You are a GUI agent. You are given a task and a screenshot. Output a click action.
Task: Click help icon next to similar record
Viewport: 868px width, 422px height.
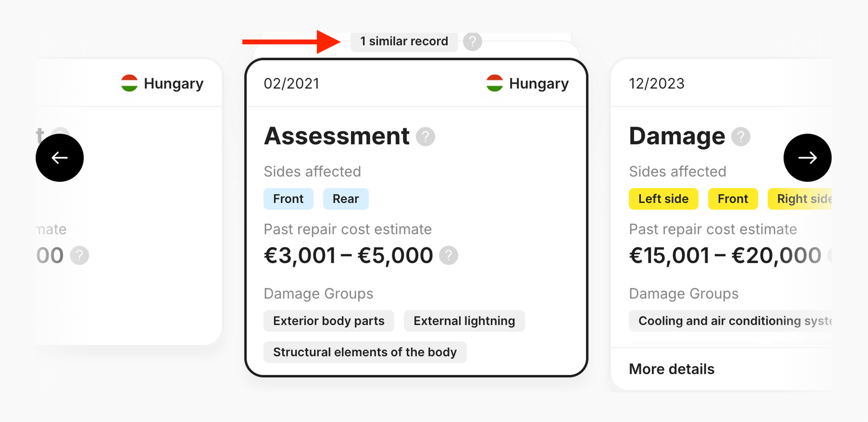472,41
